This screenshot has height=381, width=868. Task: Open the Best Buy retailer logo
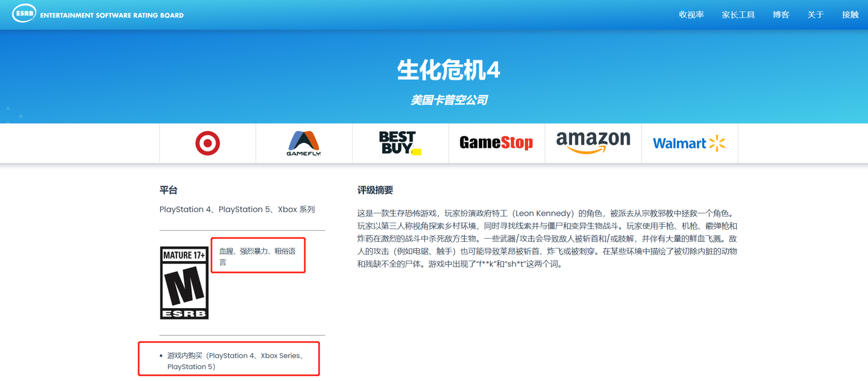[400, 143]
